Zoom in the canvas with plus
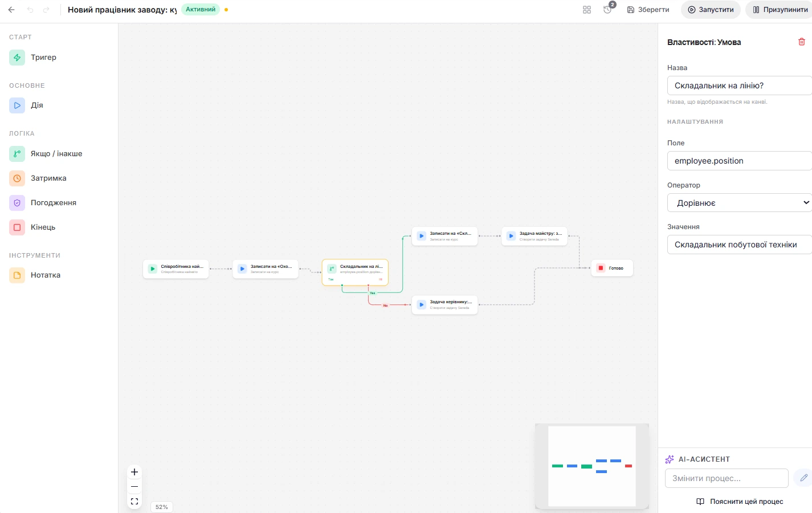812x513 pixels. pyautogui.click(x=134, y=472)
